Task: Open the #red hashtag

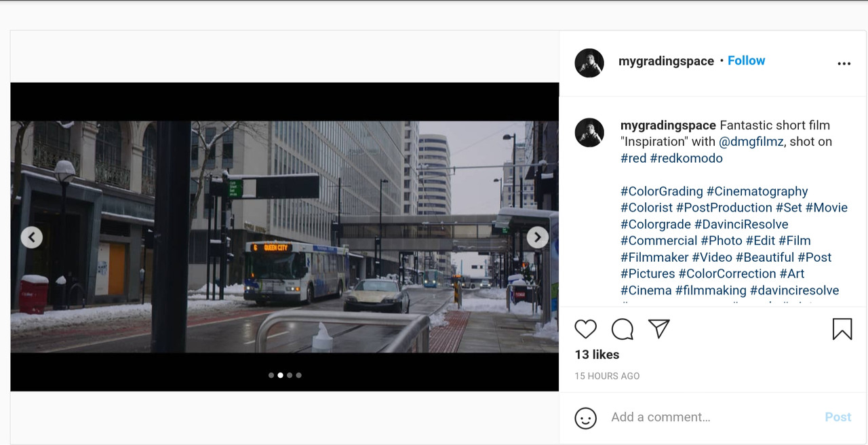Action: [633, 158]
